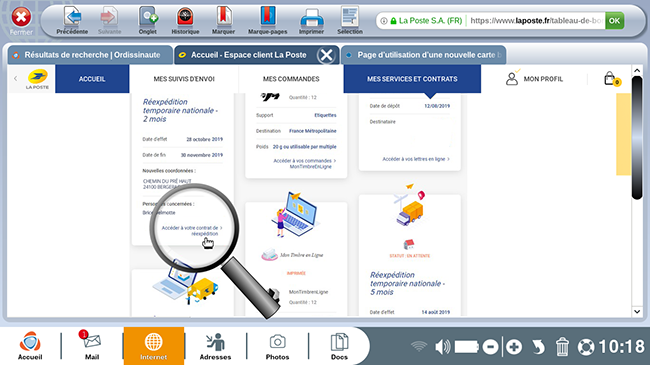Click the battery status icon
Image resolution: width=650 pixels, height=365 pixels.
tap(466, 347)
